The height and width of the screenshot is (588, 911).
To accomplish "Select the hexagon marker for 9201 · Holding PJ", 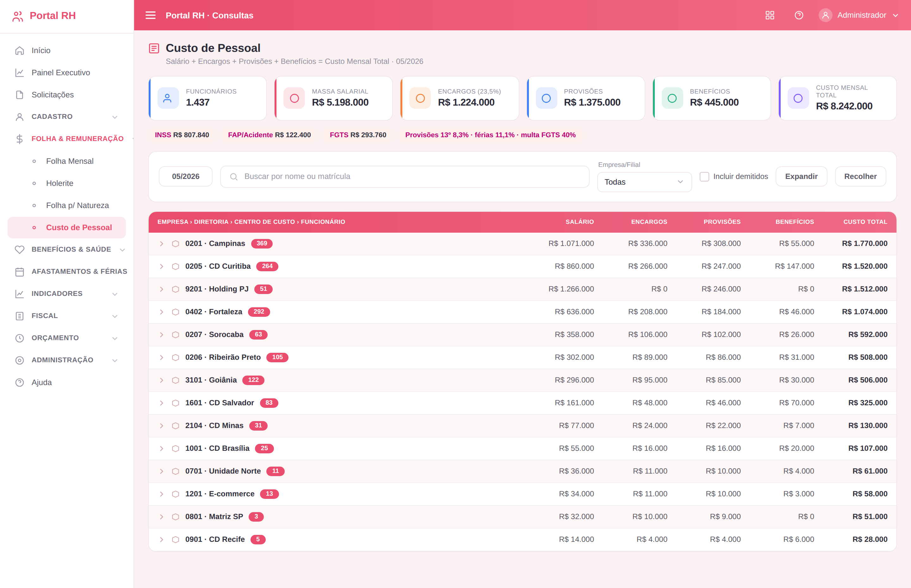I will tap(175, 289).
